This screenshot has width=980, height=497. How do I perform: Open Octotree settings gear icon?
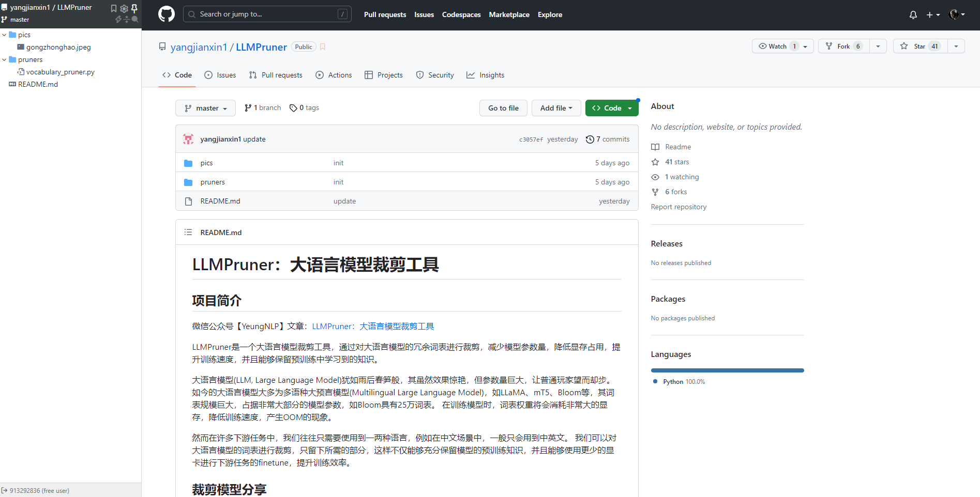pyautogui.click(x=124, y=8)
